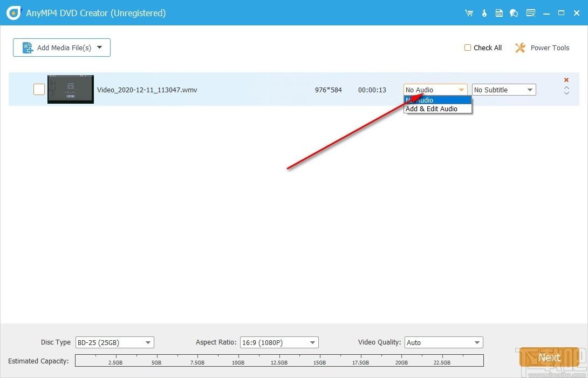Viewport: 588px width, 378px height.
Task: Minimize the application window
Action: coord(546,13)
